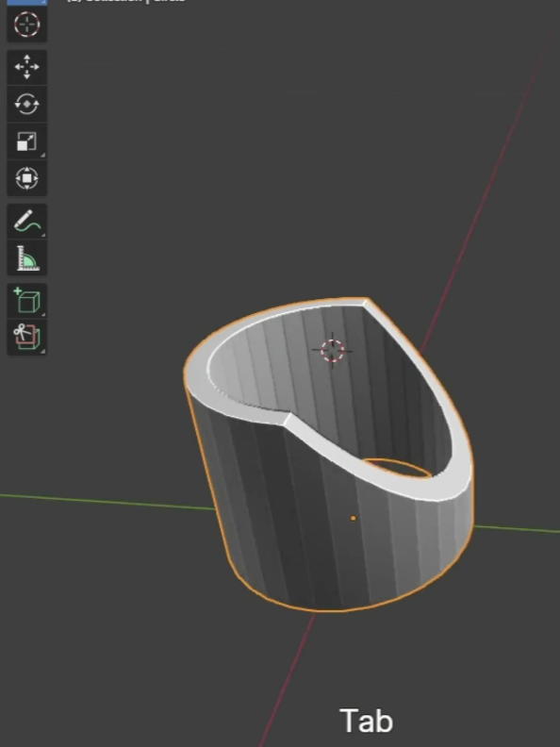This screenshot has width=560, height=747.
Task: Click the 3D cursor in the viewport
Action: [333, 351]
